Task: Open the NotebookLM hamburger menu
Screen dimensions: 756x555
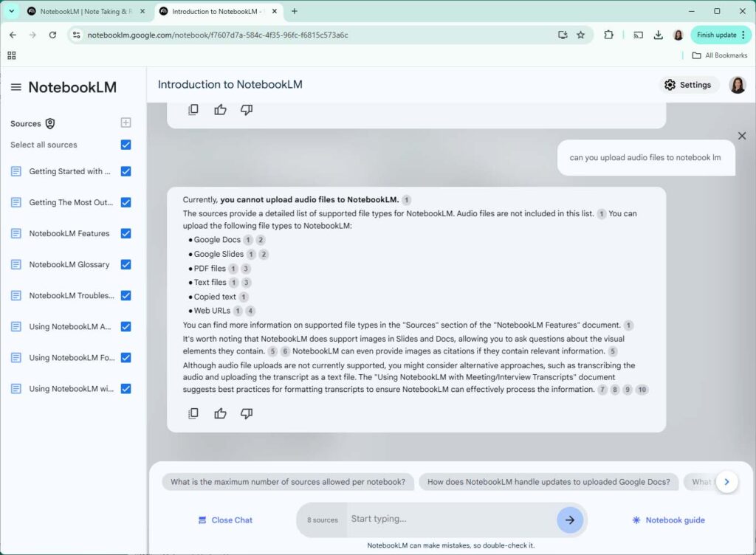Action: coord(16,87)
